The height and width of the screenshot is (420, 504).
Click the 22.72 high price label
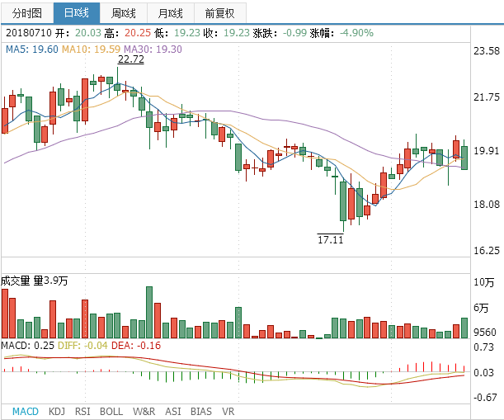point(131,59)
